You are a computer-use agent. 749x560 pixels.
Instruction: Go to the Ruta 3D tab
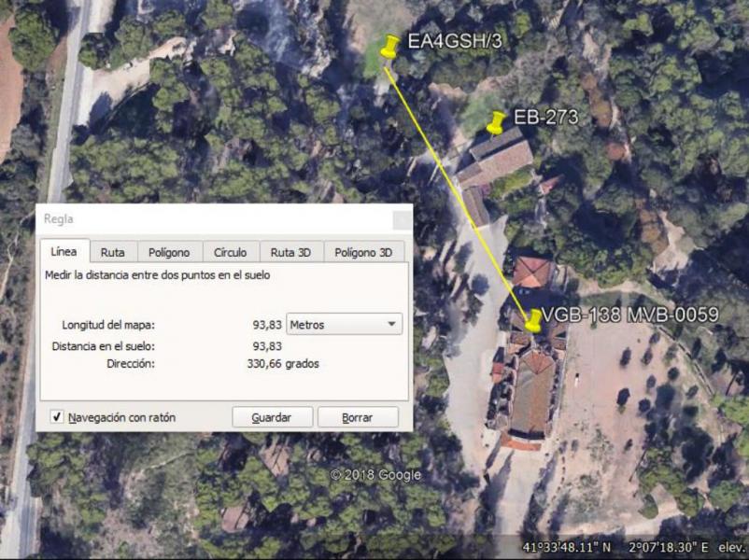(x=290, y=252)
